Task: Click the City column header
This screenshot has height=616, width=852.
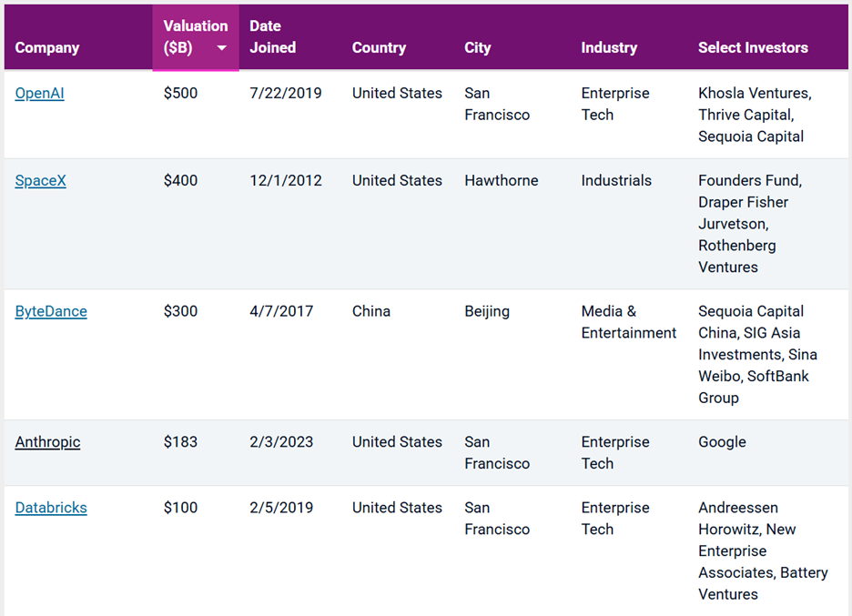Action: pos(477,47)
